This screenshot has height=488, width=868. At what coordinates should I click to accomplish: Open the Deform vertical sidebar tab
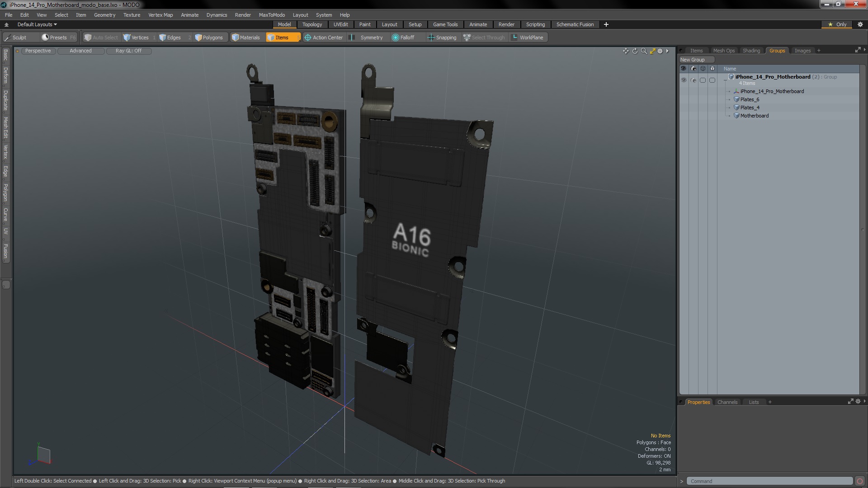click(x=6, y=76)
